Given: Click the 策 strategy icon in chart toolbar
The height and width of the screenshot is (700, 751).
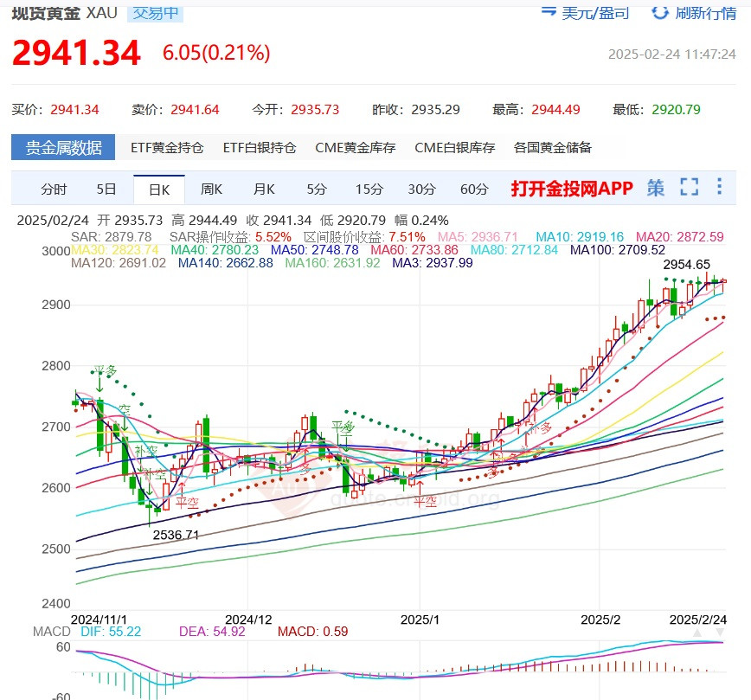Looking at the screenshot, I should tap(656, 188).
